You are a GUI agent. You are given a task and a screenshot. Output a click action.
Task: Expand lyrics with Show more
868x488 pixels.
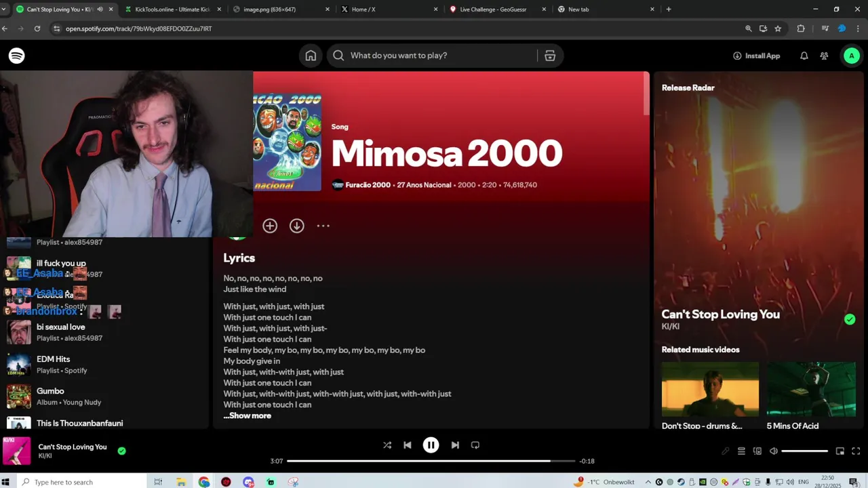pyautogui.click(x=248, y=415)
